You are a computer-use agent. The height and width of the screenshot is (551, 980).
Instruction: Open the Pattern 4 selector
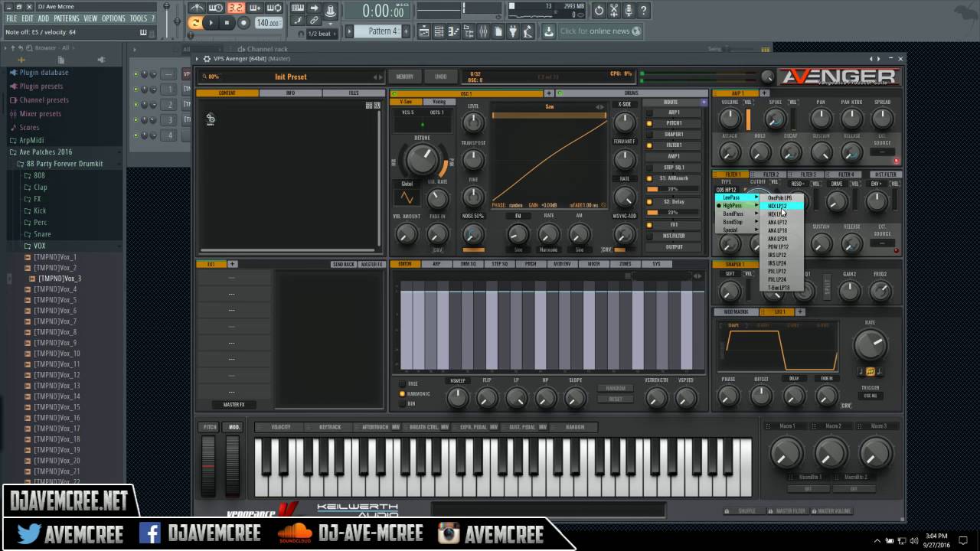[378, 31]
